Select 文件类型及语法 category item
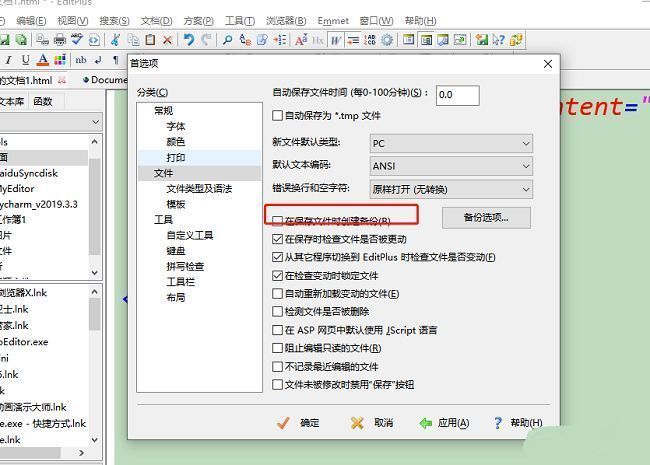This screenshot has width=650, height=465. point(199,189)
